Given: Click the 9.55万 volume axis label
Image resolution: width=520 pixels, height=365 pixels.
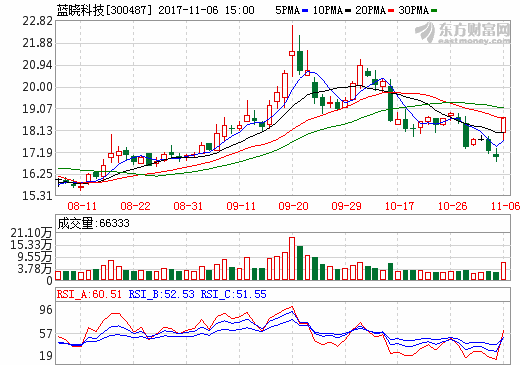Looking at the screenshot, I should [x=35, y=257].
